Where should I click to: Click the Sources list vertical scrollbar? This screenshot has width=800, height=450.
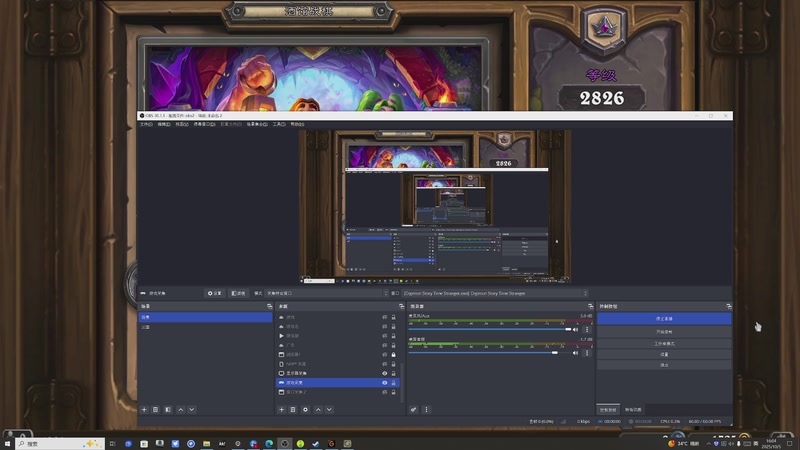pos(402,382)
